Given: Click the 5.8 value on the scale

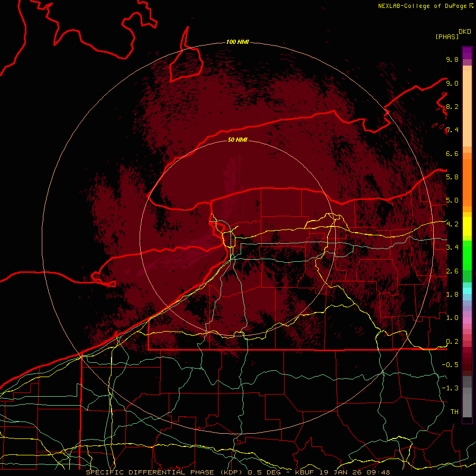Looking at the screenshot, I should (452, 177).
